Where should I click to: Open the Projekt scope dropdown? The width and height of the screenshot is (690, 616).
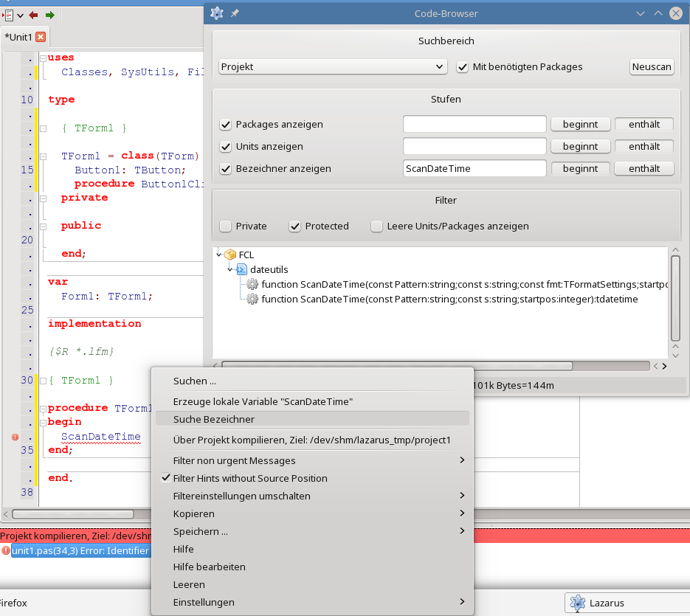[333, 66]
